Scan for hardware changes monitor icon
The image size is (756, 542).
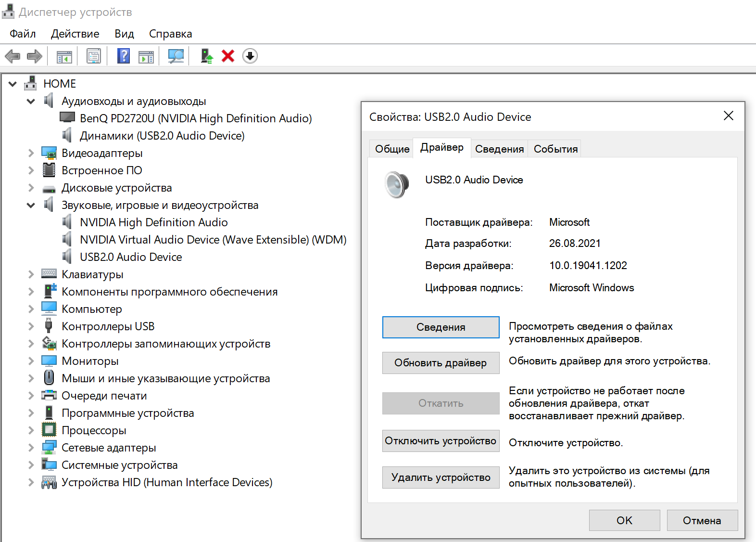(176, 56)
